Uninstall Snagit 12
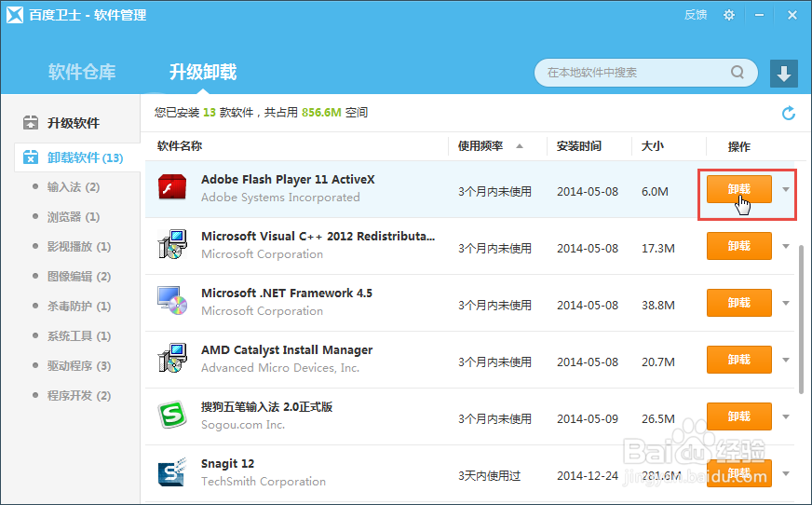812x505 pixels. tap(739, 473)
